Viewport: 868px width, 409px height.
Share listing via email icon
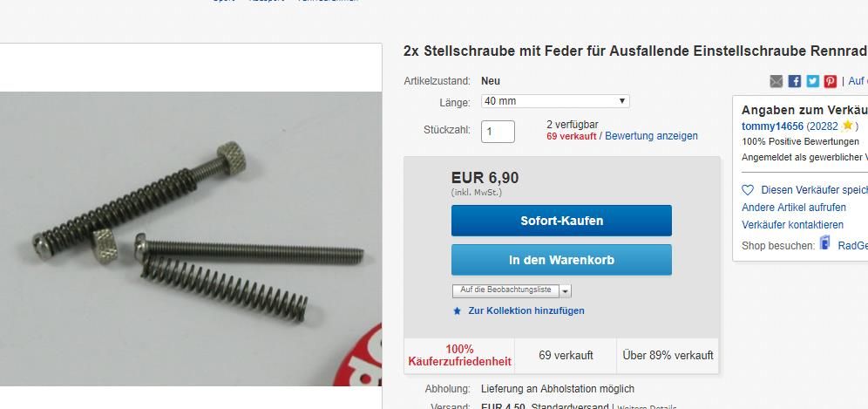(x=776, y=81)
